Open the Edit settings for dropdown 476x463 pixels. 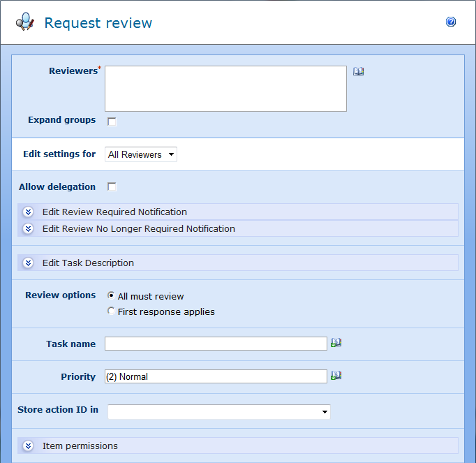141,154
